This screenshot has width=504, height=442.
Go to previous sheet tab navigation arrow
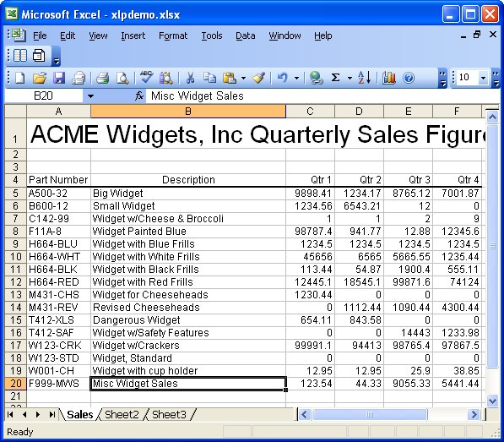(x=24, y=414)
